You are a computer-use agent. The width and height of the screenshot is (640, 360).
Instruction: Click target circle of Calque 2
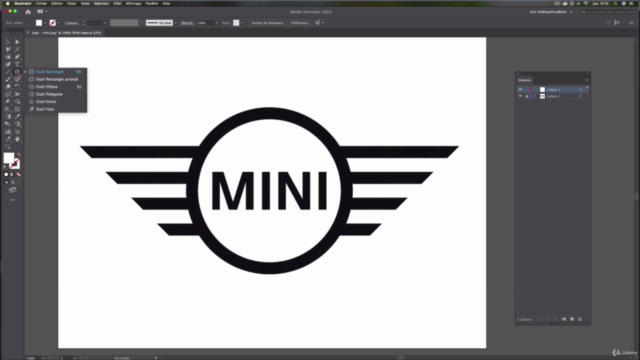(x=580, y=89)
